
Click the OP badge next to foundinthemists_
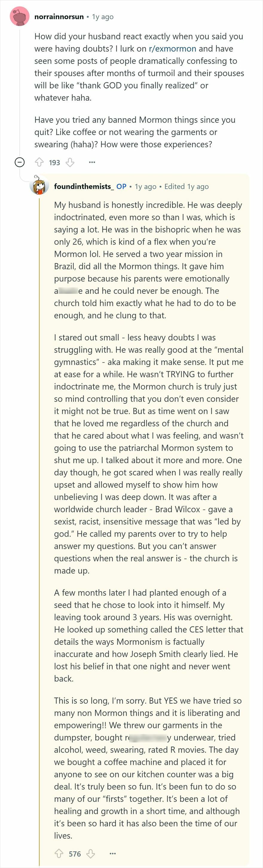[x=121, y=186]
